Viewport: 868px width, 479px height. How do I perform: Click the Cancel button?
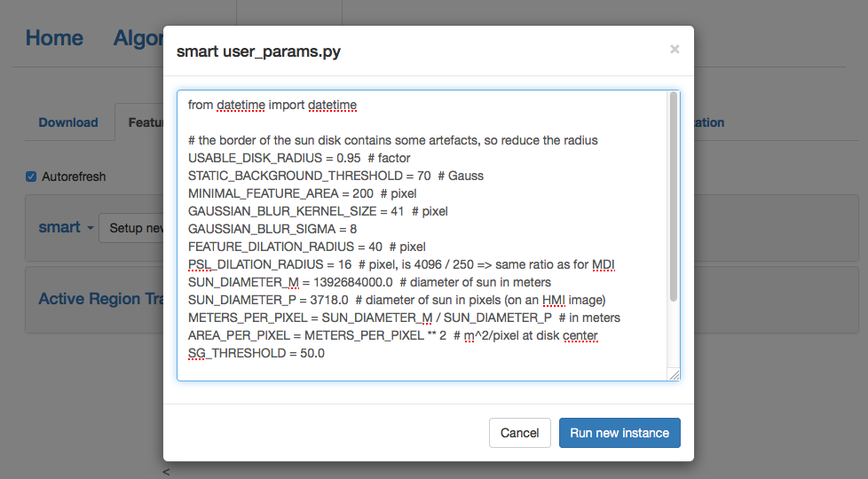[519, 433]
